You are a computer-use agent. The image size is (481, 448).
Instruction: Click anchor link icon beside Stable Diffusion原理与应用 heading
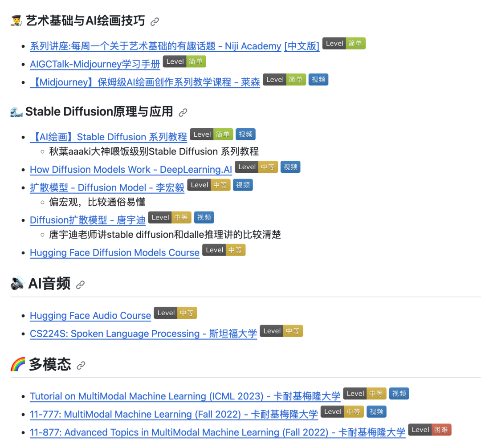183,113
